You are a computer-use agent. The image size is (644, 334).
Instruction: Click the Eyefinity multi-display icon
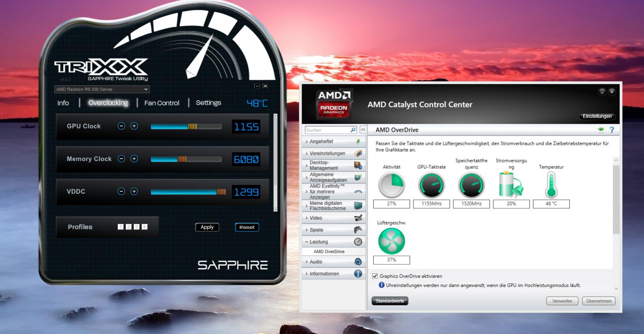point(358,192)
